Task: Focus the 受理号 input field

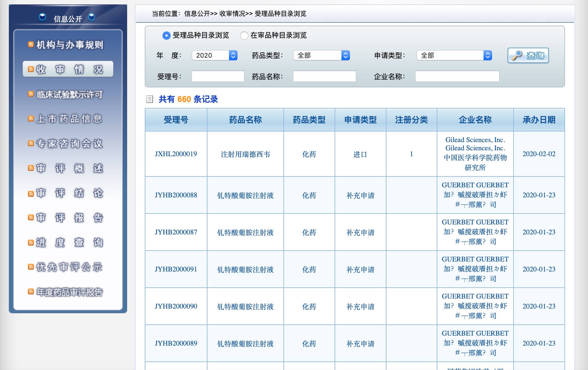Action: 218,76
